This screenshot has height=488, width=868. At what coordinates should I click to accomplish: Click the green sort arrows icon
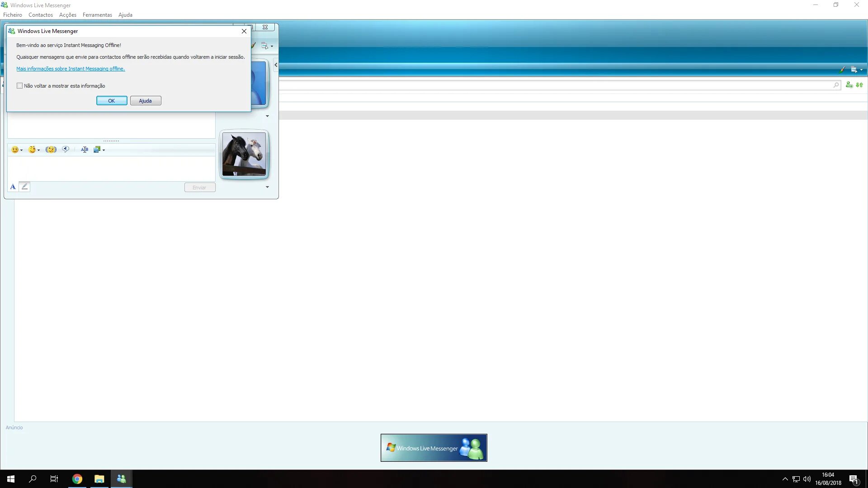click(x=859, y=85)
